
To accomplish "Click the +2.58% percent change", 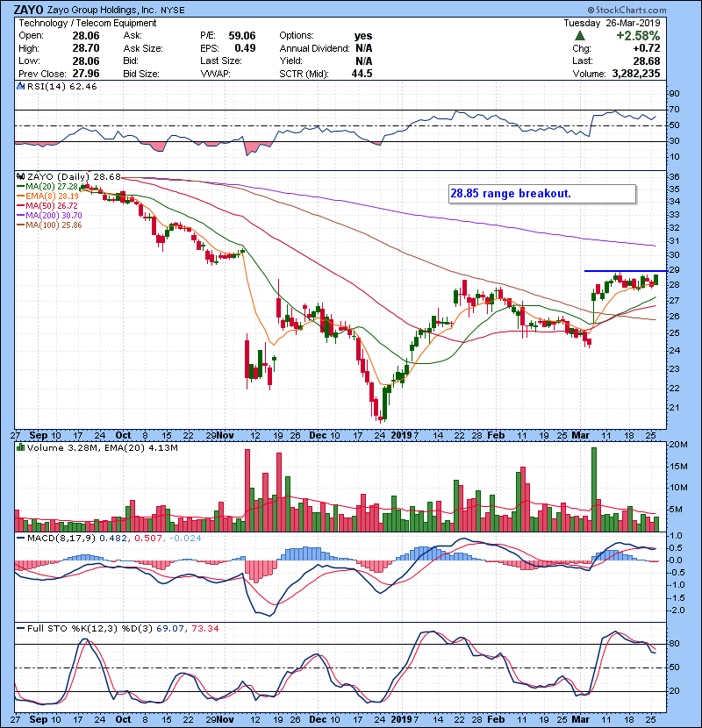I will tap(638, 36).
